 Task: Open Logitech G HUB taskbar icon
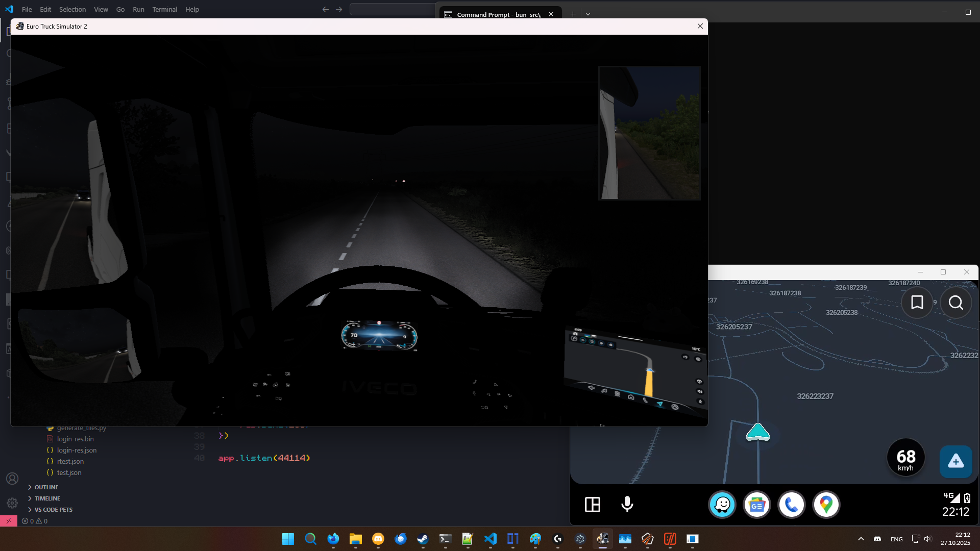coord(557,539)
